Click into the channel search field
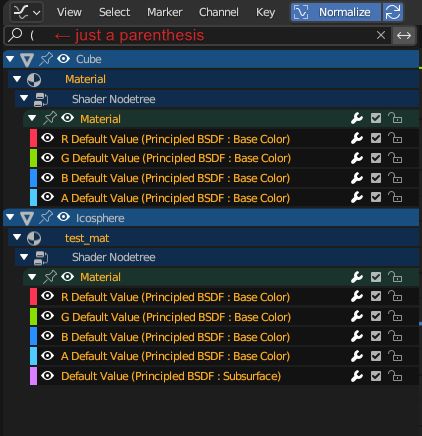The image size is (422, 436). click(x=197, y=35)
